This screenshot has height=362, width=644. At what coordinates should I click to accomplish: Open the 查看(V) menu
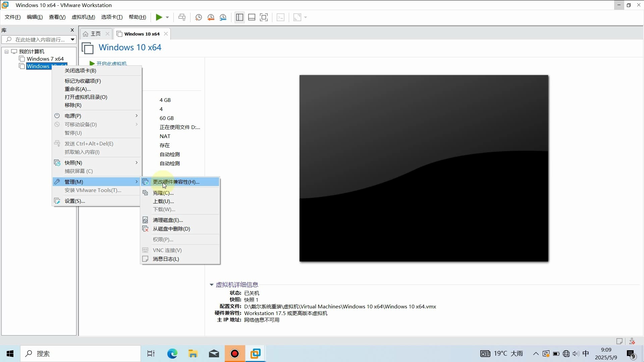coord(57,17)
